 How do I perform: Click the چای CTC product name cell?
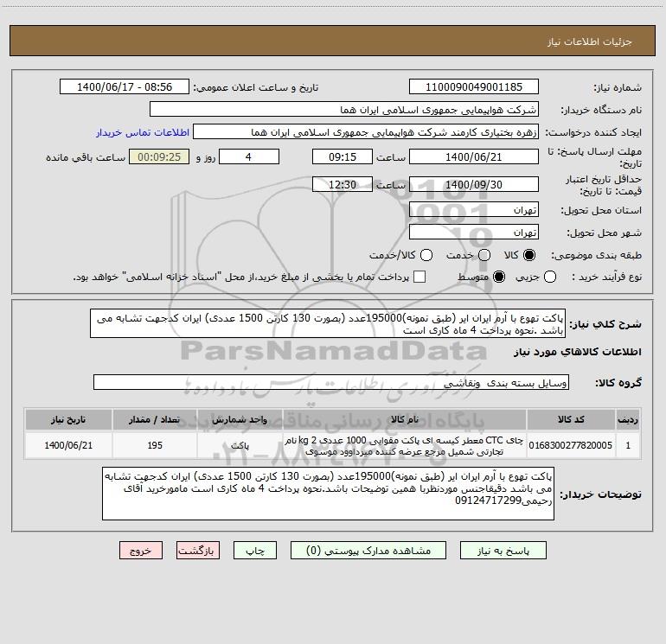coord(405,445)
